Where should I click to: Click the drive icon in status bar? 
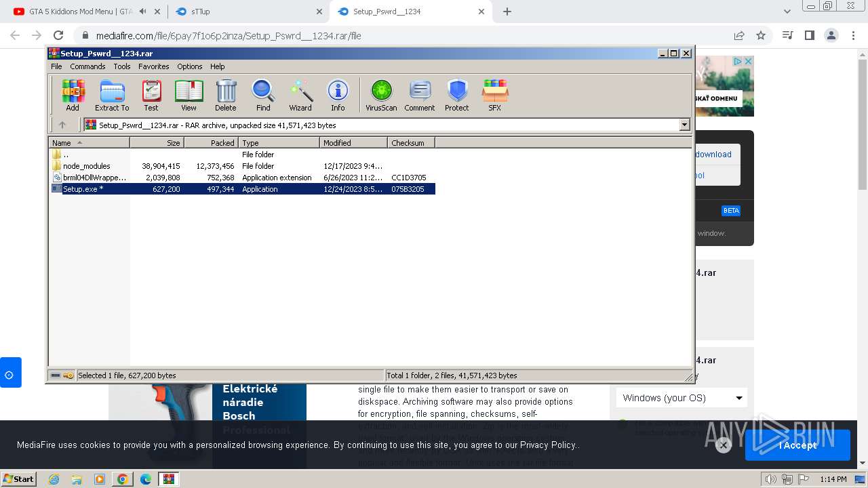[x=56, y=375]
